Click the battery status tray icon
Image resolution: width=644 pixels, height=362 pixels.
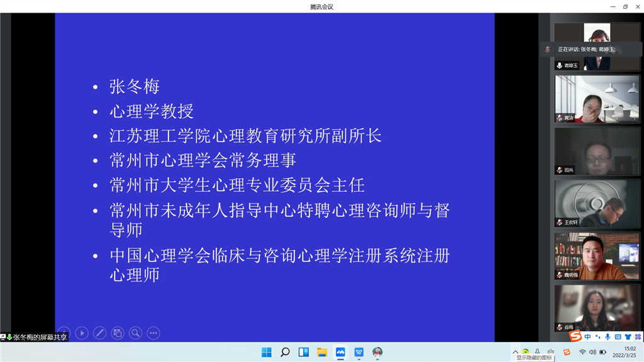(x=603, y=352)
